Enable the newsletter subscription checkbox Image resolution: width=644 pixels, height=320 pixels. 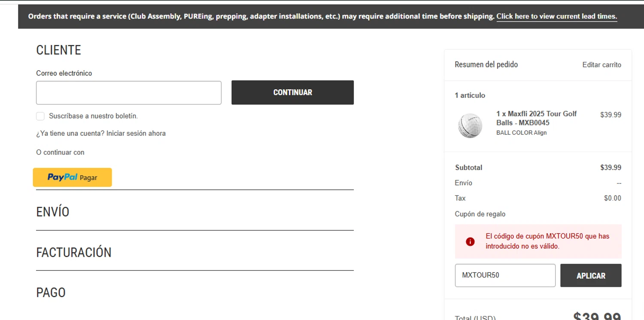tap(40, 116)
